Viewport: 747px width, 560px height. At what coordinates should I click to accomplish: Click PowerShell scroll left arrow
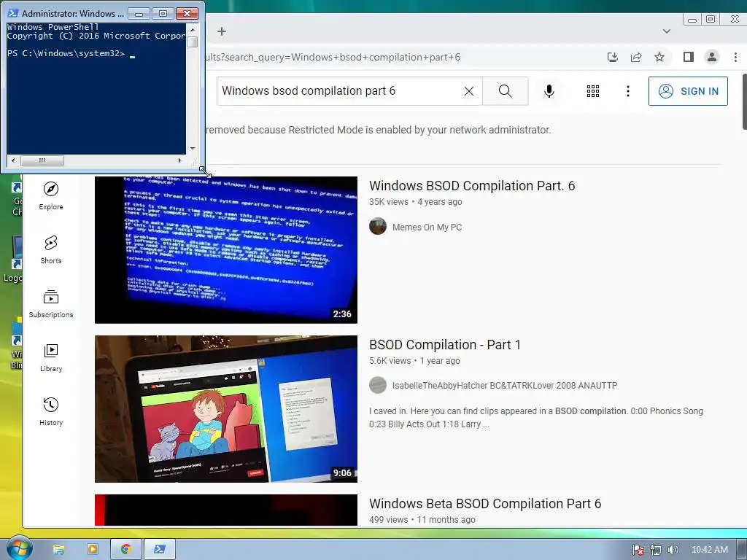click(x=13, y=160)
